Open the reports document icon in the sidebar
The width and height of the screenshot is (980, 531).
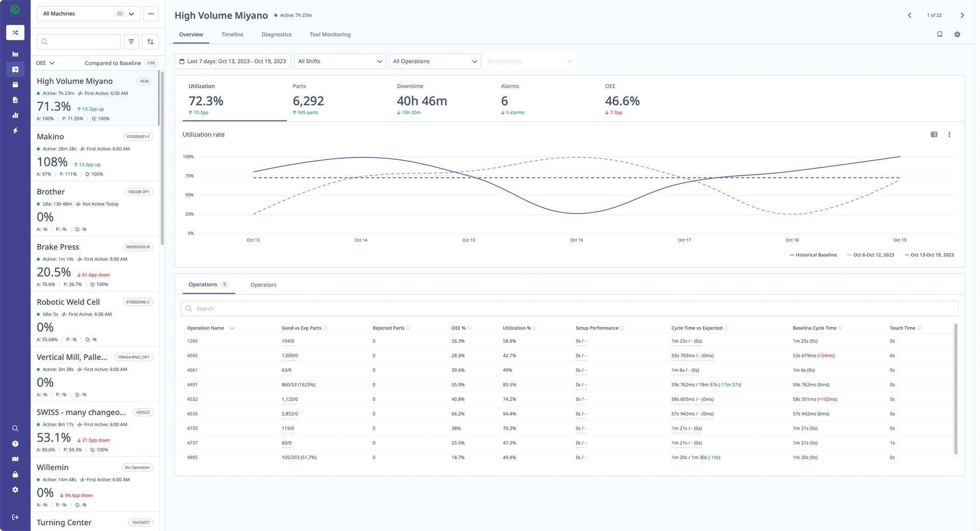coord(15,100)
